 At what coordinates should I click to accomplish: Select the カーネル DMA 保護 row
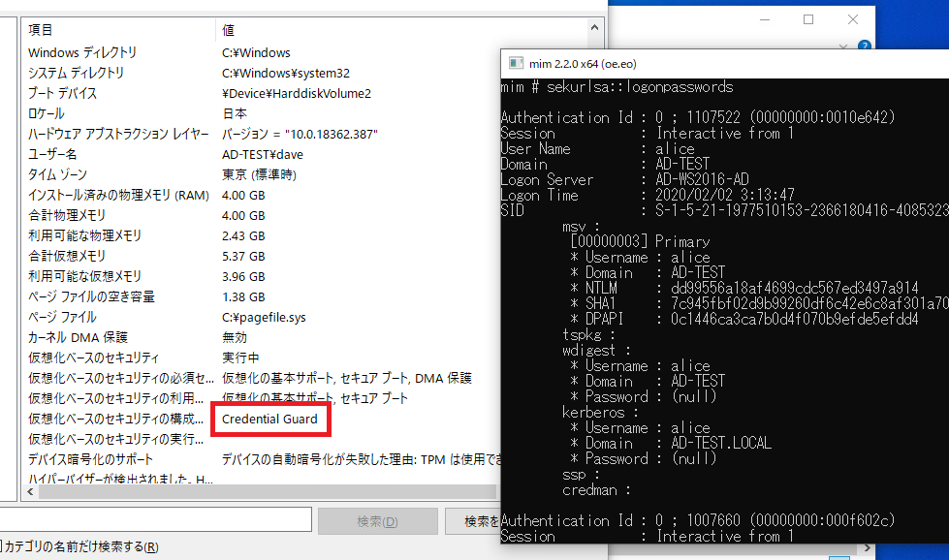(x=264, y=337)
